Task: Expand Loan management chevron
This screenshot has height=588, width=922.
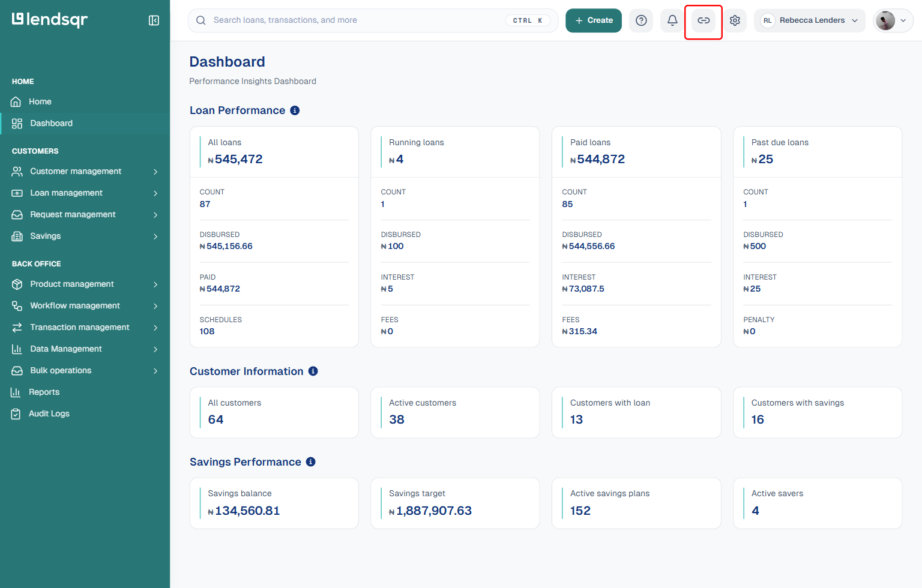Action: [155, 193]
